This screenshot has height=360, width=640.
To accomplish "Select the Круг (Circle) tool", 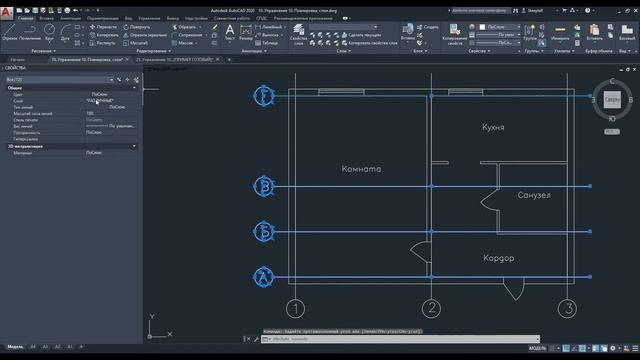I will coord(49,32).
